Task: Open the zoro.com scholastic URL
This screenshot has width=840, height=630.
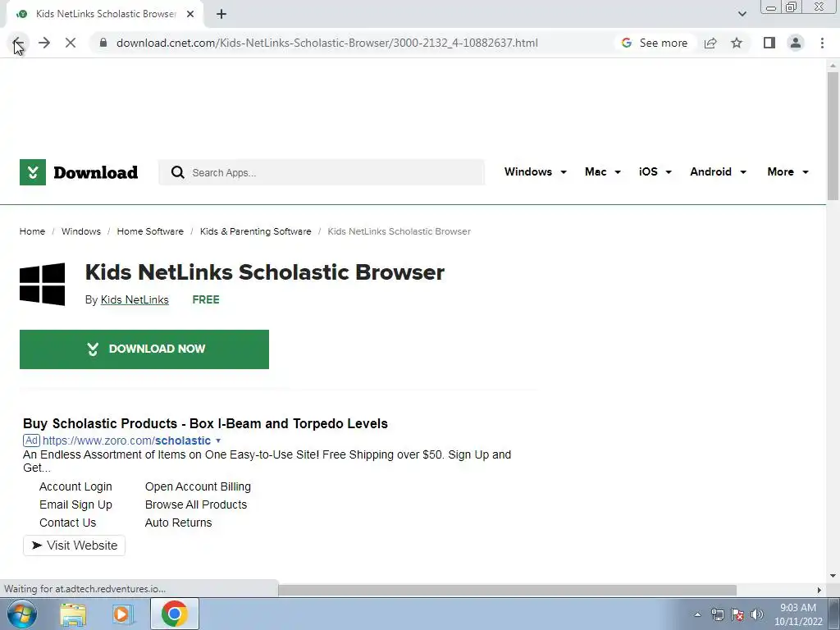Action: pos(126,441)
